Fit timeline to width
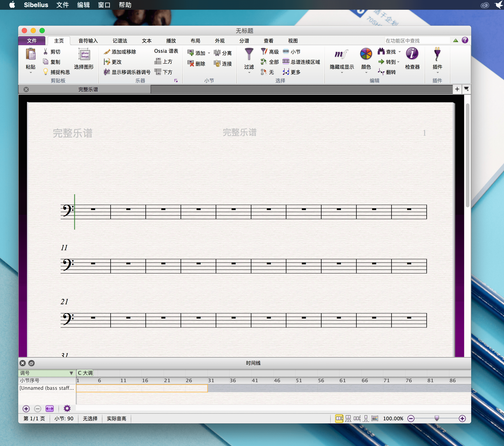The height and width of the screenshot is (446, 504). [x=50, y=409]
